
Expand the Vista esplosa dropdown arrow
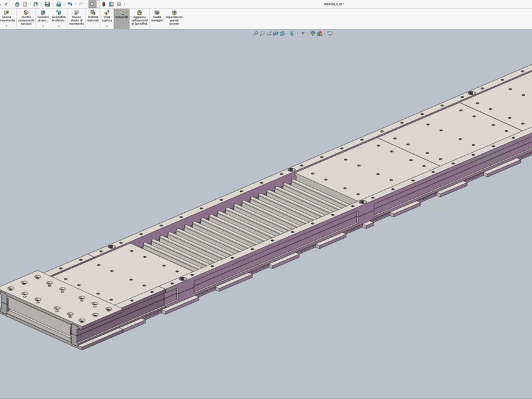click(x=107, y=26)
